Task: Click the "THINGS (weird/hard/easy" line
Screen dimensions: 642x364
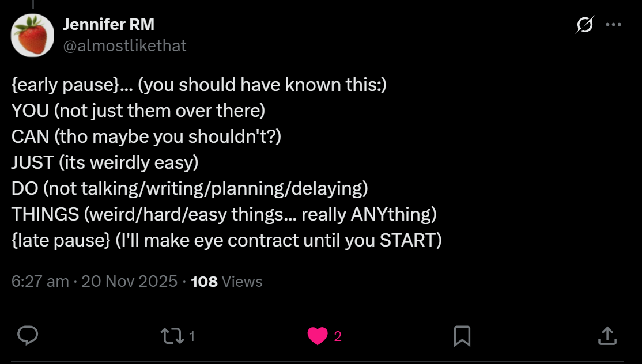Action: [224, 214]
